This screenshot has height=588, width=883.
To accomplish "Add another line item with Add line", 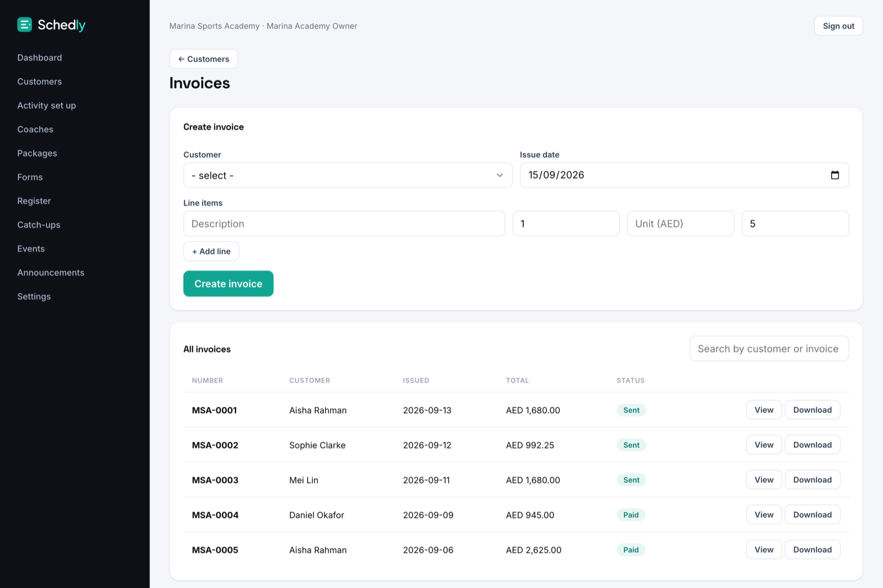I will [211, 251].
